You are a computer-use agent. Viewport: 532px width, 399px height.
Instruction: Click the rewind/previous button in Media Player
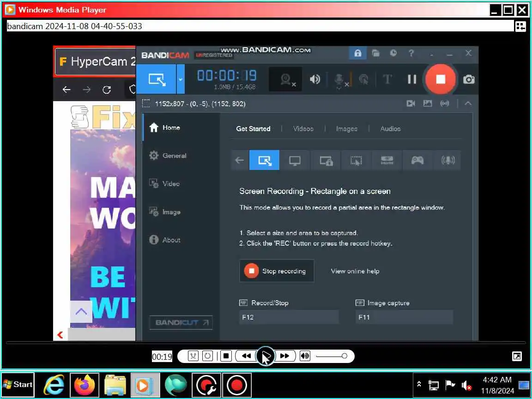point(246,356)
